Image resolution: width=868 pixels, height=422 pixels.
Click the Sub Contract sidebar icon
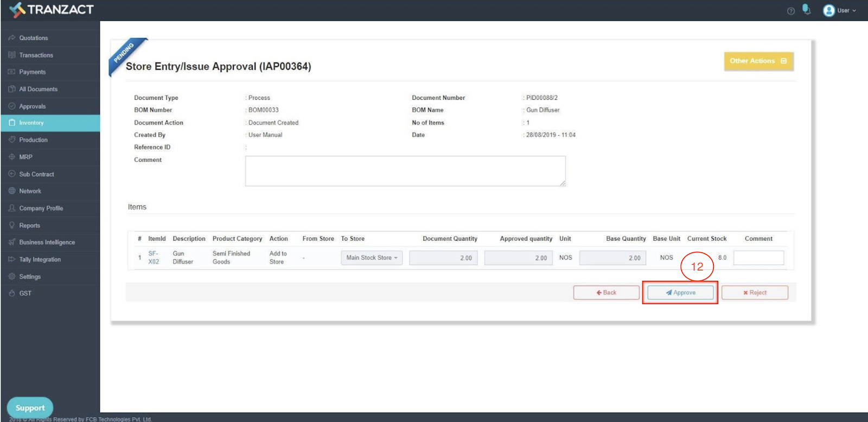point(12,174)
